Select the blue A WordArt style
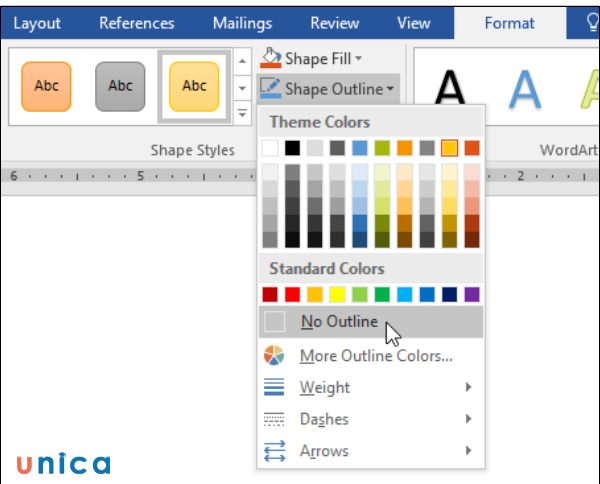This screenshot has width=600, height=484. click(x=523, y=90)
